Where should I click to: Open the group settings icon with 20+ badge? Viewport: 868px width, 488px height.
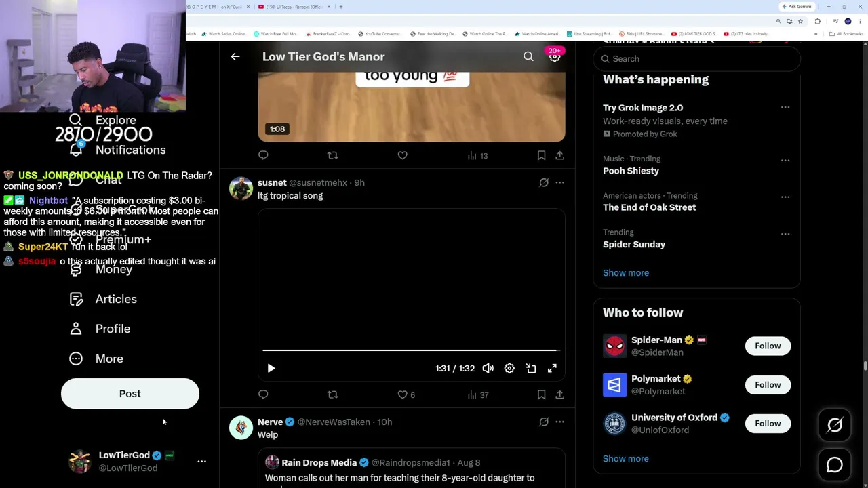pyautogui.click(x=555, y=57)
